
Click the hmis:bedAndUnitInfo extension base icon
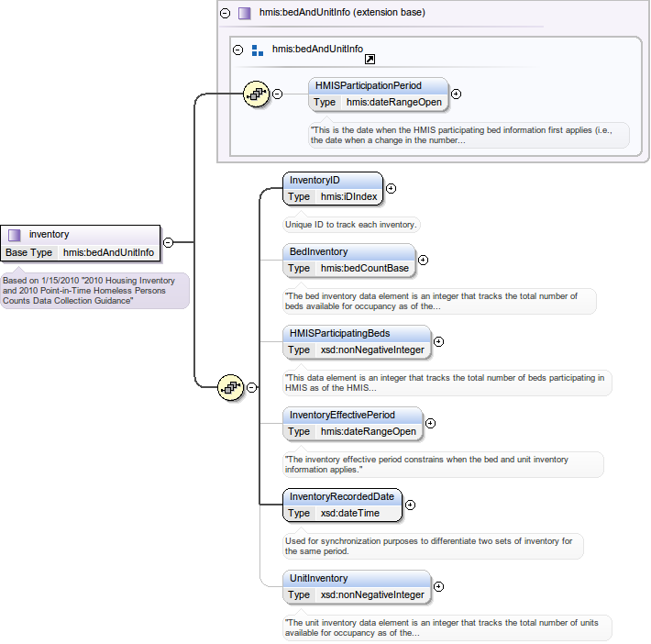pos(244,14)
